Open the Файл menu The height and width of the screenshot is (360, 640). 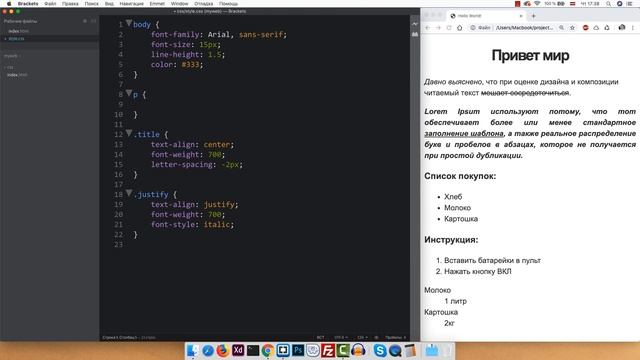[x=50, y=3]
